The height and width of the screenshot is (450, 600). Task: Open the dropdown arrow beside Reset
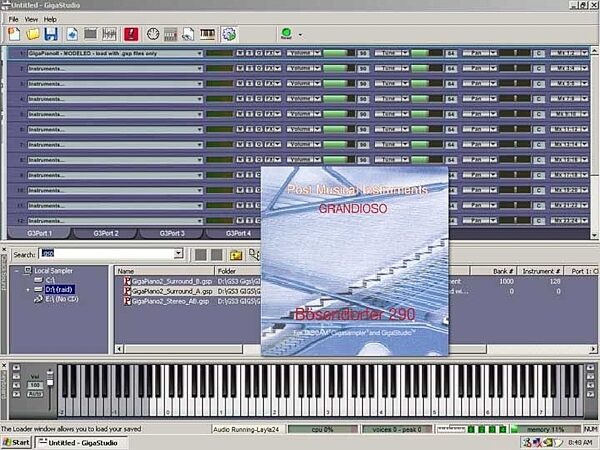pos(300,35)
